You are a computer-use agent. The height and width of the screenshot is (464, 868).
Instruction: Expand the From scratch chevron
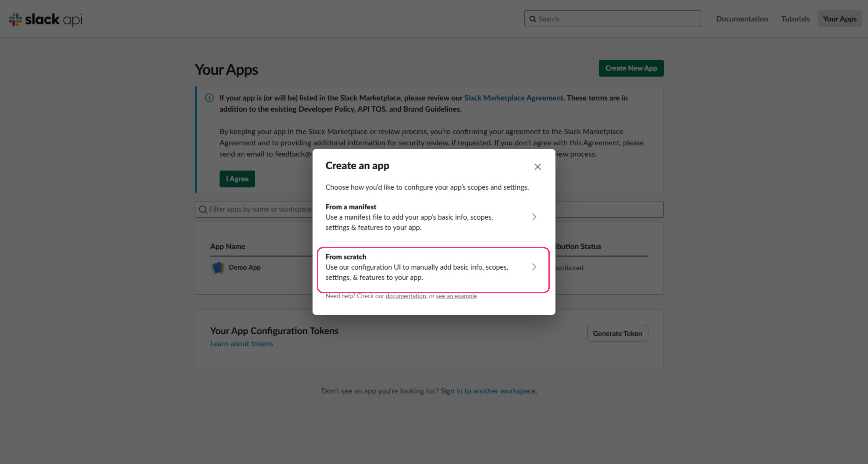coord(534,267)
